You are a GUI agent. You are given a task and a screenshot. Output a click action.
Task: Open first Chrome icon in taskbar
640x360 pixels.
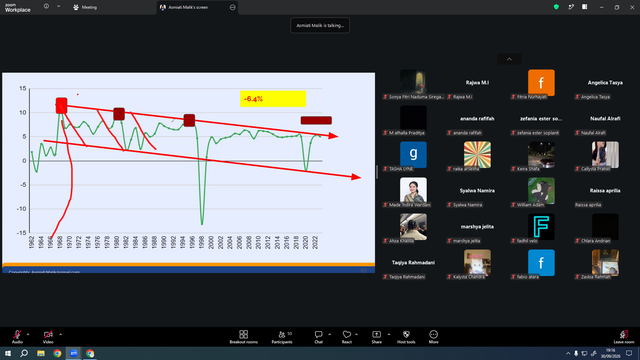point(57,353)
